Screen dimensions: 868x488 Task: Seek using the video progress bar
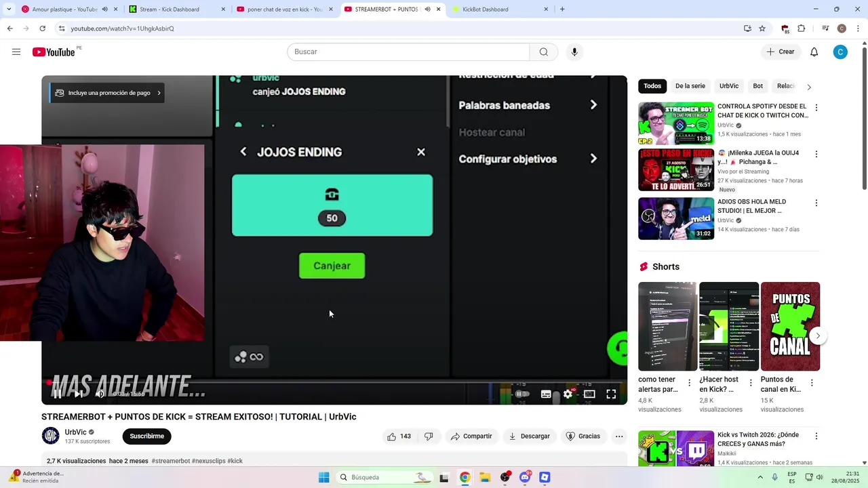coord(334,382)
